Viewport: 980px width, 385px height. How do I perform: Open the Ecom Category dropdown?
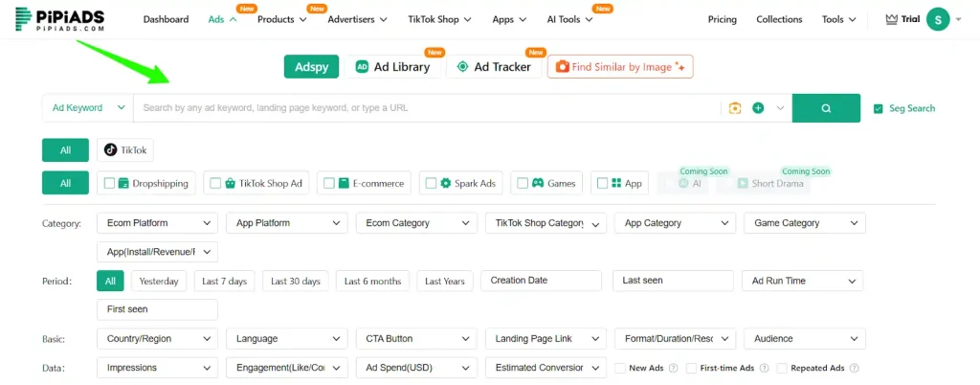click(416, 223)
